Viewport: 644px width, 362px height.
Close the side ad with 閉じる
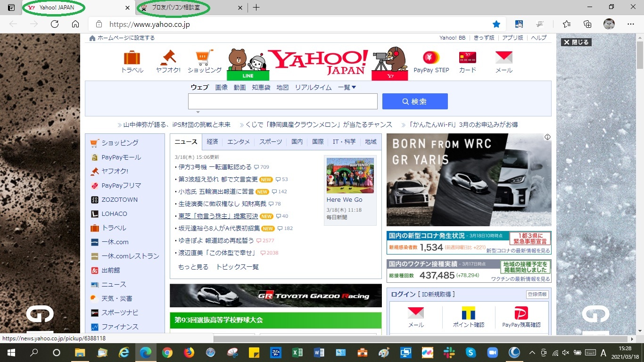point(576,42)
